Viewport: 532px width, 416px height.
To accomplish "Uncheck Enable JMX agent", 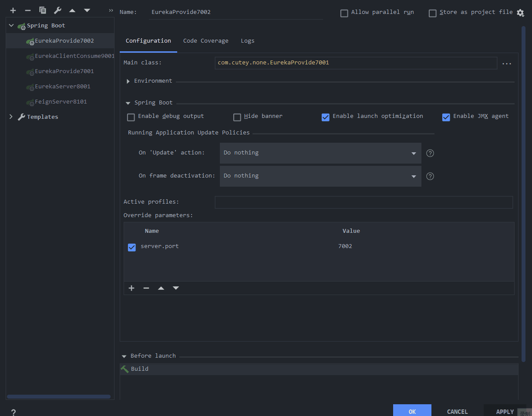I will (x=446, y=117).
